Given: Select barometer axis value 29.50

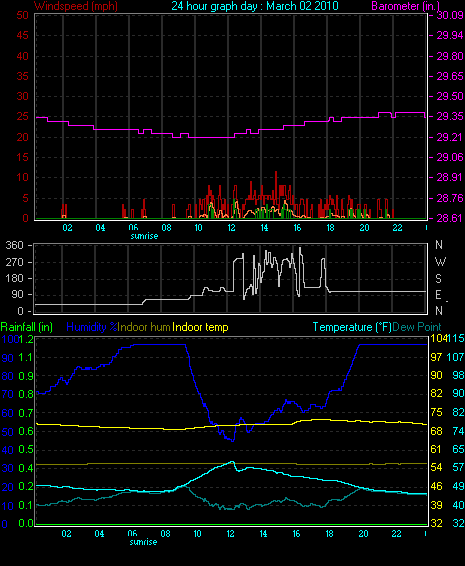Looking at the screenshot, I should click(x=450, y=96).
